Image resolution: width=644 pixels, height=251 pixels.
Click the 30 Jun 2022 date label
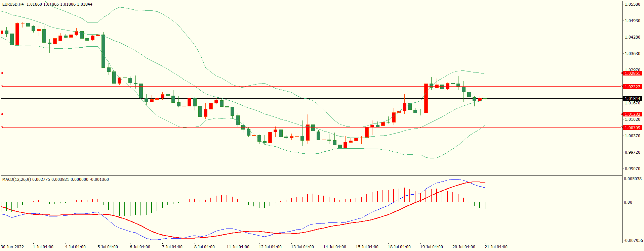12,247
